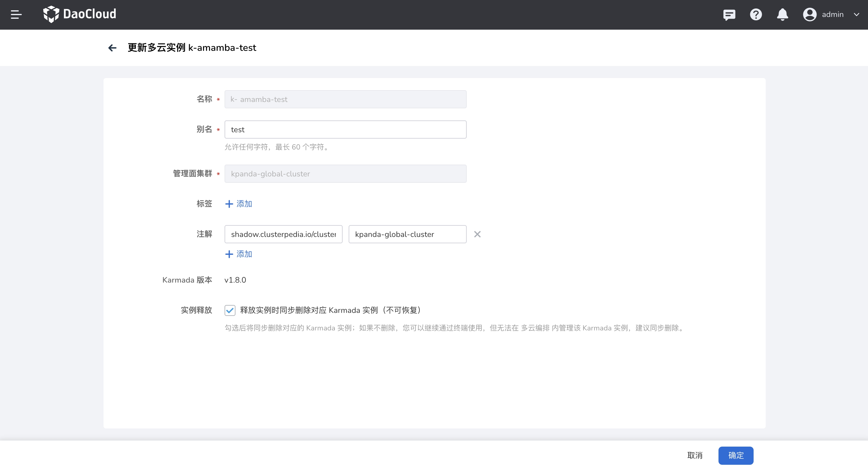868x469 pixels.
Task: Open the messages chat icon
Action: pos(729,15)
